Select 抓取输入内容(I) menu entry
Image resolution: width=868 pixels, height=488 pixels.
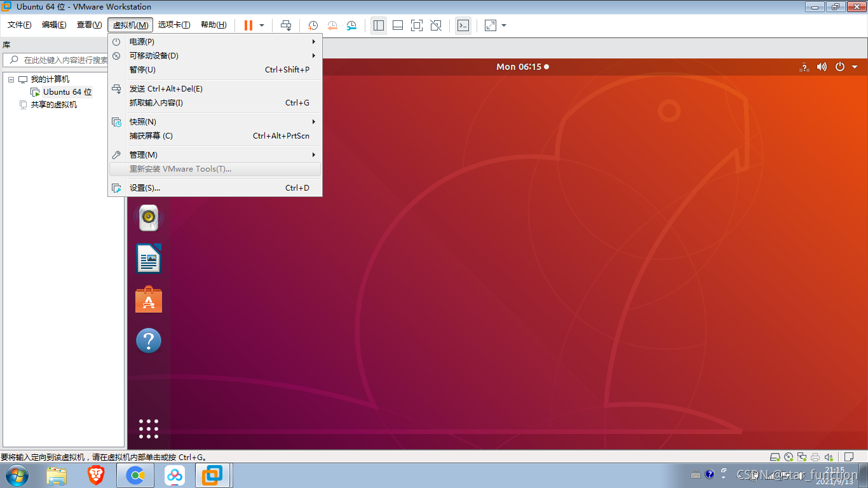(215, 102)
